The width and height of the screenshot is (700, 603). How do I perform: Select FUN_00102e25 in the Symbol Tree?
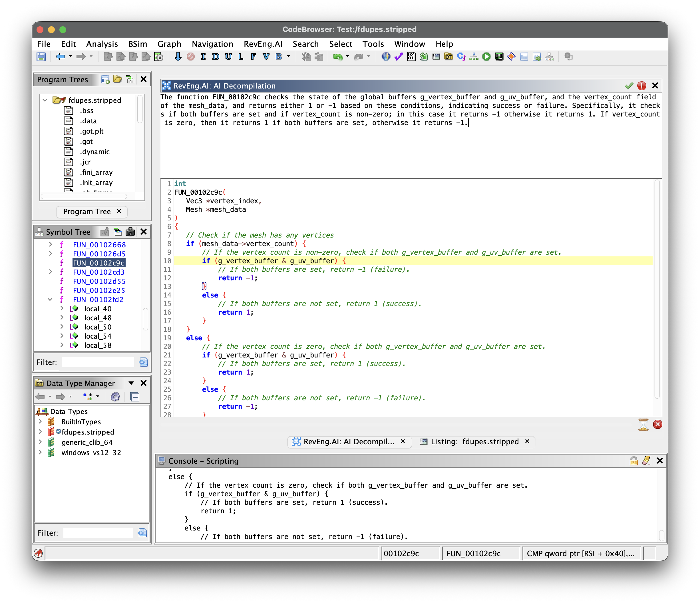[x=99, y=290]
